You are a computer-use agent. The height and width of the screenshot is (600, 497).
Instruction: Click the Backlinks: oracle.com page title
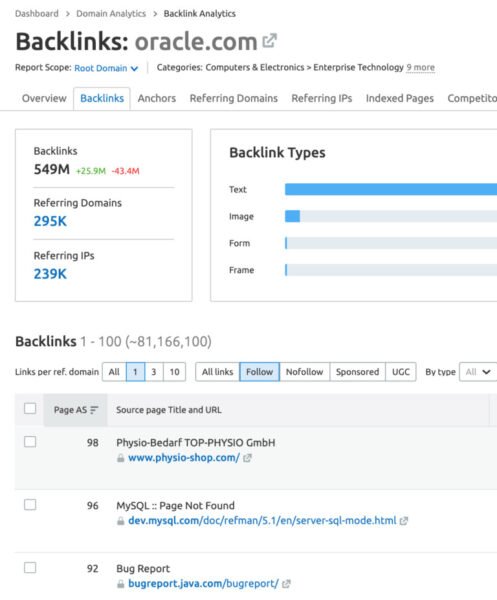[137, 41]
